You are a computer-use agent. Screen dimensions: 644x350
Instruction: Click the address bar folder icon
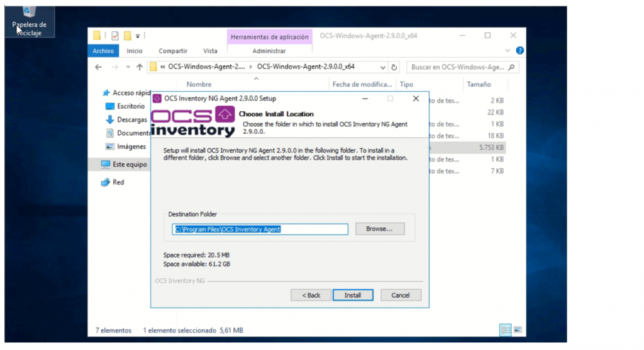pos(153,67)
